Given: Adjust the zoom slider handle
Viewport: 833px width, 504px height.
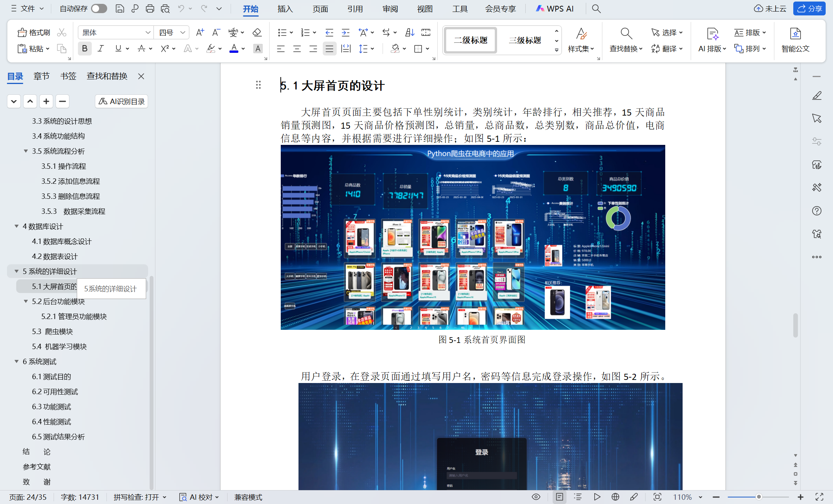Looking at the screenshot, I should pyautogui.click(x=759, y=497).
